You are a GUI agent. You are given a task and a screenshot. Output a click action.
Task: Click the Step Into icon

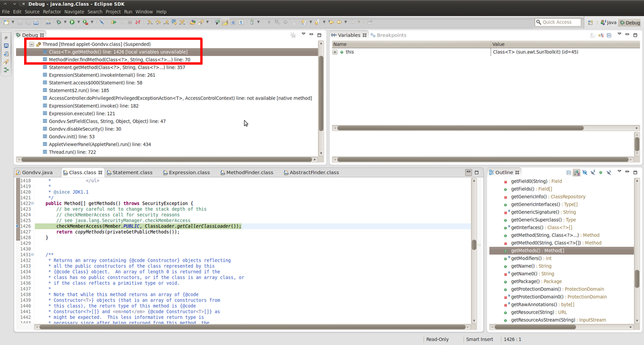150,22
